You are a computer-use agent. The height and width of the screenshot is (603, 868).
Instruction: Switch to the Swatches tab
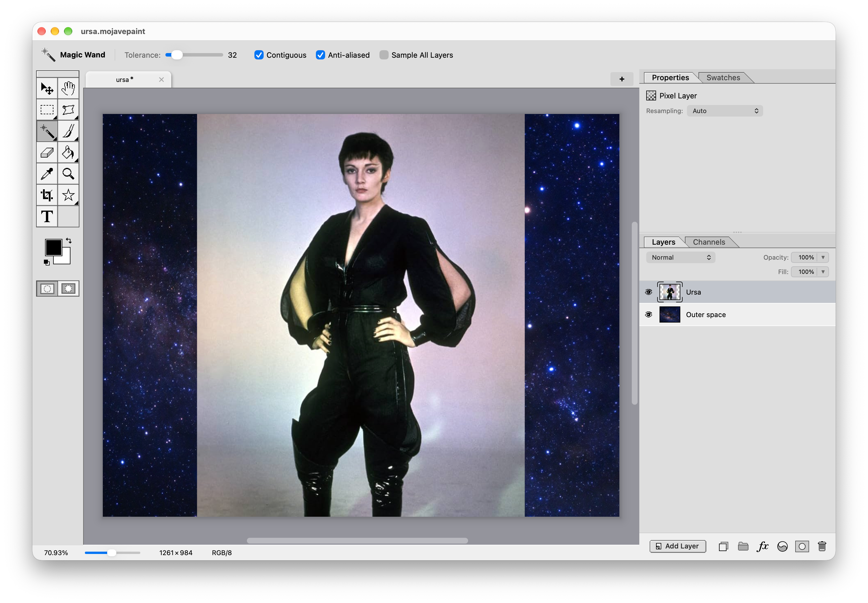[723, 78]
